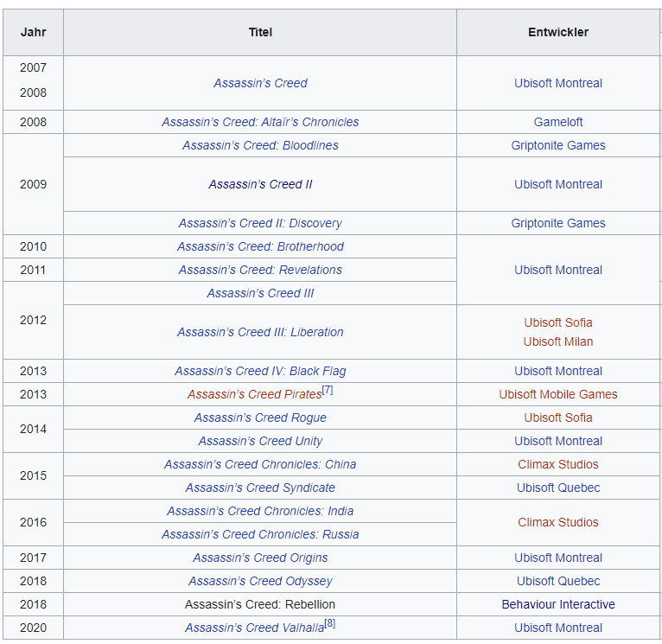Open the Assassin's Creed Syndicate link
The height and width of the screenshot is (644, 662).
(260, 488)
